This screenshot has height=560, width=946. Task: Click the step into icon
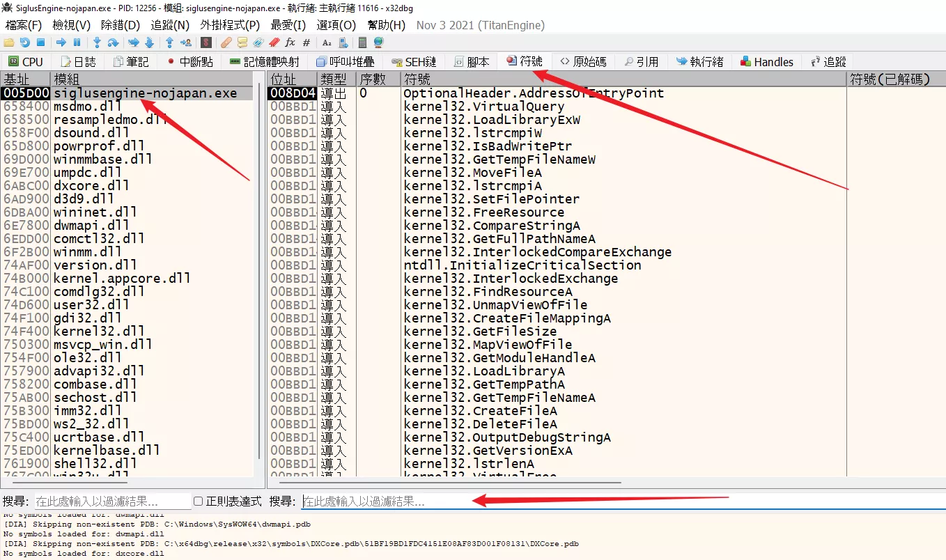coord(98,42)
